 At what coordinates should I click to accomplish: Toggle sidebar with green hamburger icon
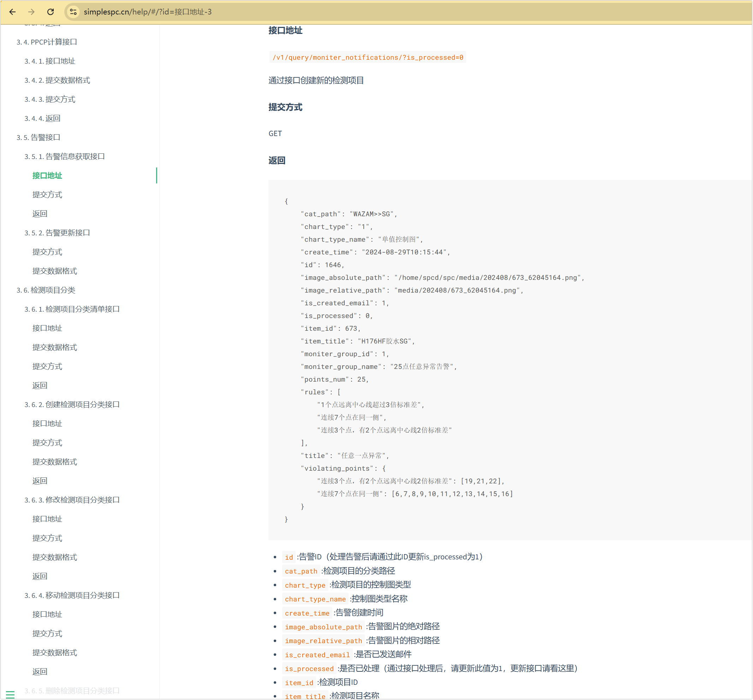10,694
